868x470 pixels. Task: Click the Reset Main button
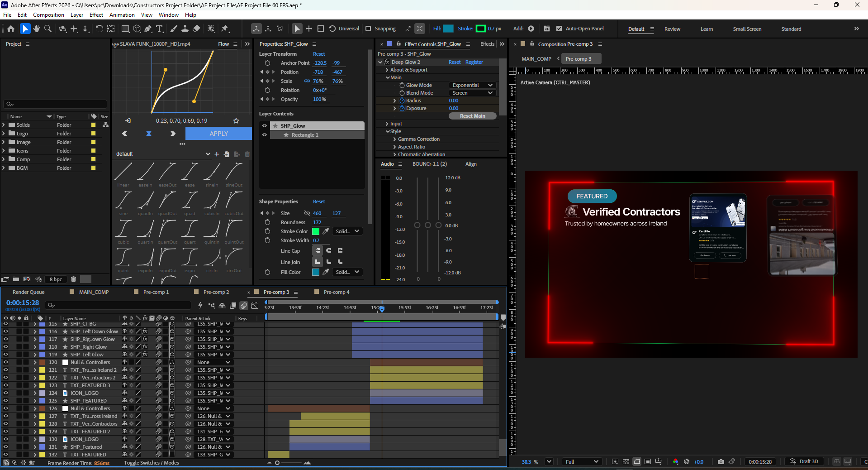[472, 116]
